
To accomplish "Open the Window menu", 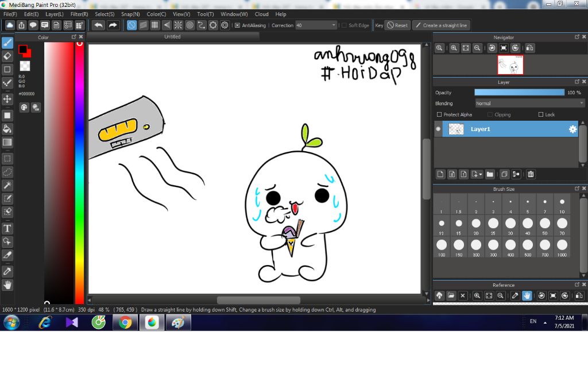I will point(234,14).
